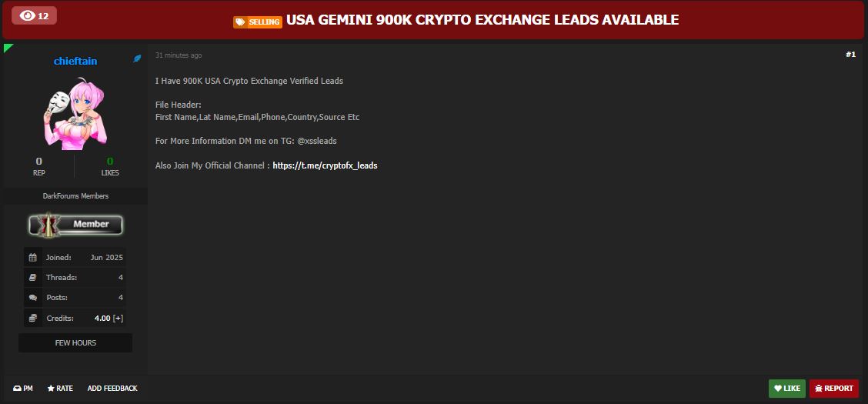This screenshot has width=868, height=404.
Task: Click the blue feather icon beside username
Action: 137,58
